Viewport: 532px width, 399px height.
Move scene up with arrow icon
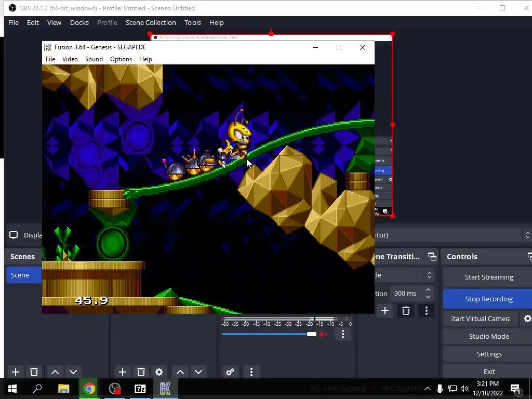click(x=55, y=372)
